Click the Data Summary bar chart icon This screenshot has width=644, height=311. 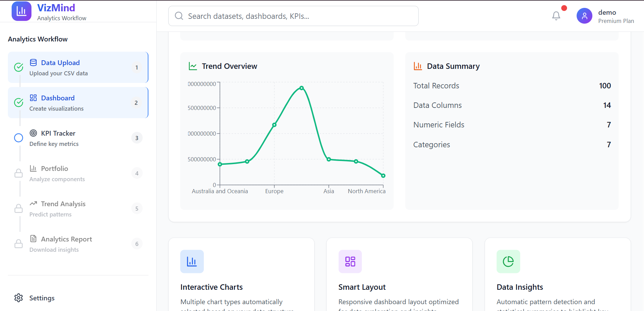pyautogui.click(x=418, y=66)
